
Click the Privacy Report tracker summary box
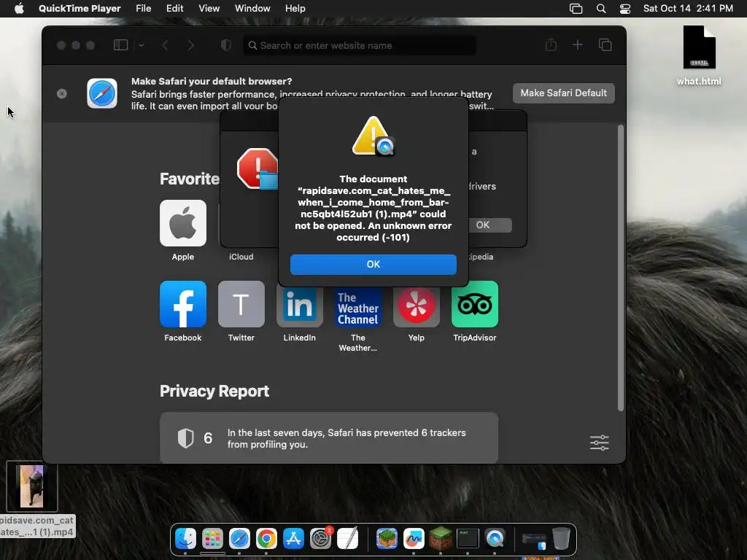point(329,437)
